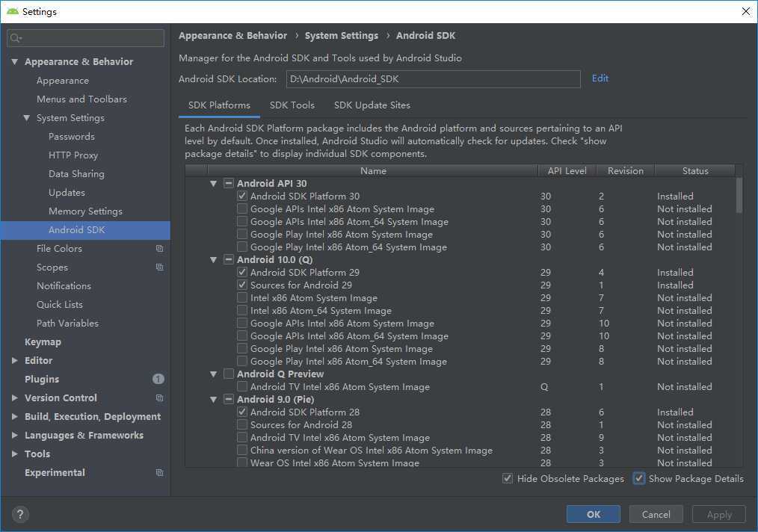This screenshot has height=532, width=758.
Task: Switch to the SDK Tools tab
Action: 292,105
